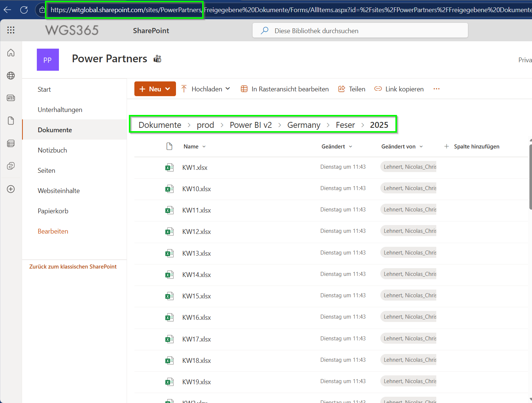Open the lists icon in left rail
The width and height of the screenshot is (532, 403).
tap(11, 143)
